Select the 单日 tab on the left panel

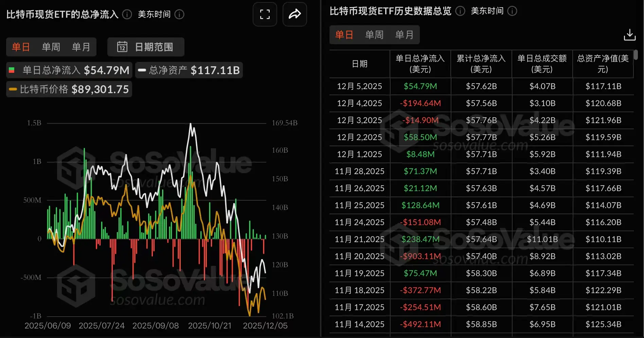[21, 47]
